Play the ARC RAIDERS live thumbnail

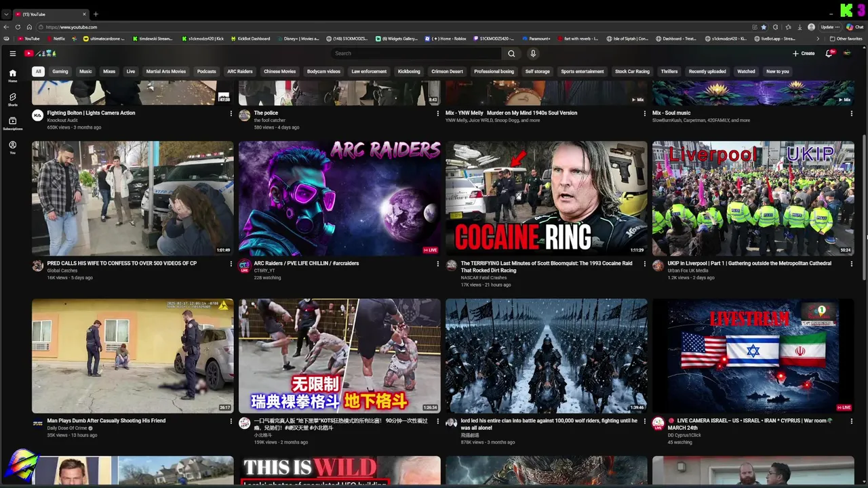340,199
